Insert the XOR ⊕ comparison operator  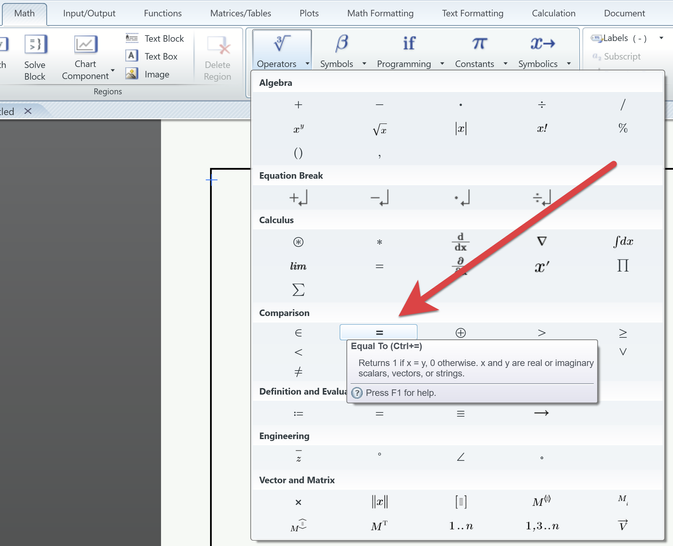[x=461, y=333]
